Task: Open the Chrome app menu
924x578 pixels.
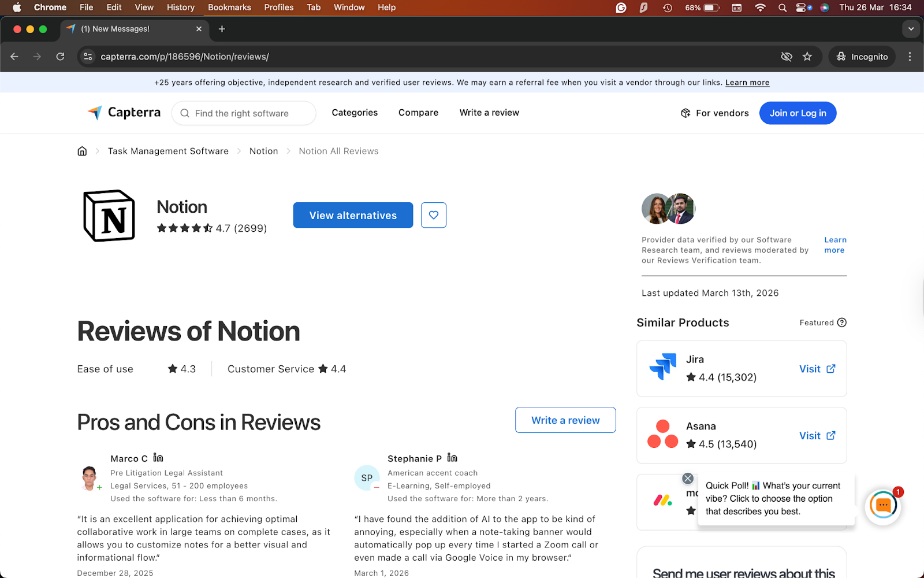Action: tap(50, 8)
